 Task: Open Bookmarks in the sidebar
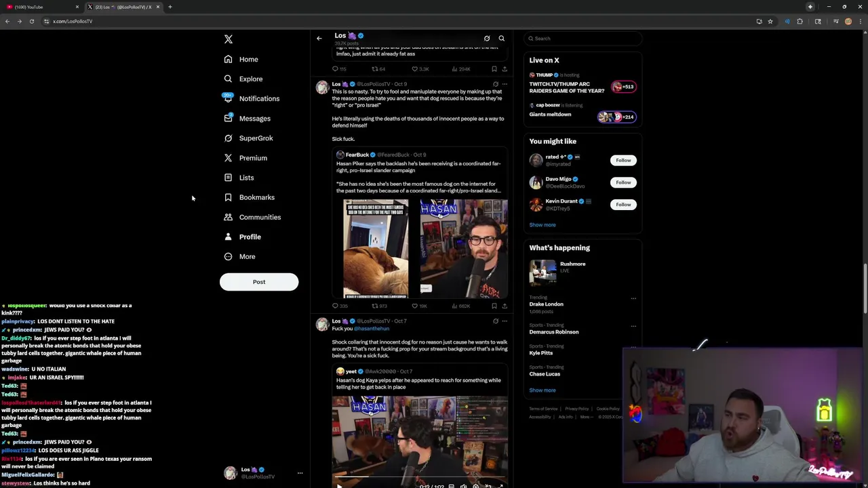(249, 197)
